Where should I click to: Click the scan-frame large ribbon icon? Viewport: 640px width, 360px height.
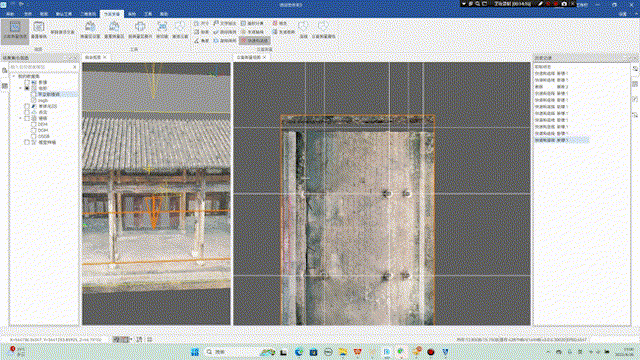pos(162,30)
